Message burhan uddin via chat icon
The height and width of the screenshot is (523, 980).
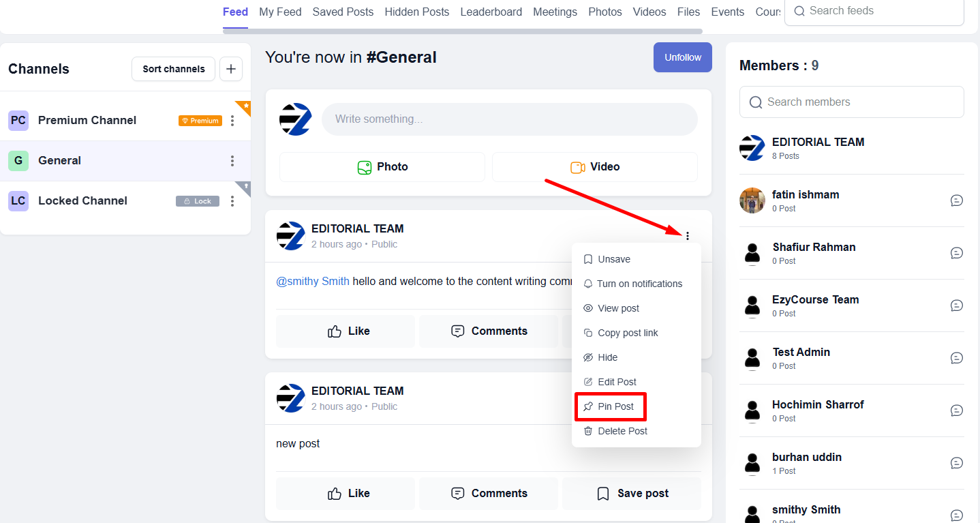pos(957,463)
